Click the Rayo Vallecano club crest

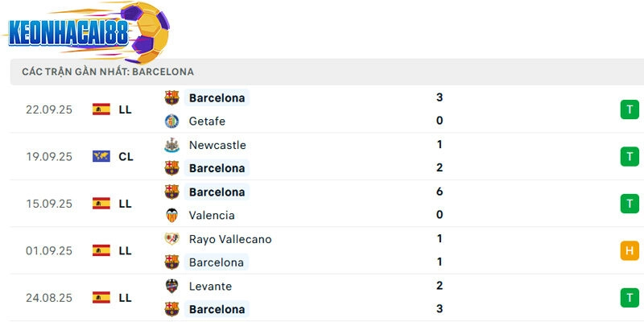point(171,239)
